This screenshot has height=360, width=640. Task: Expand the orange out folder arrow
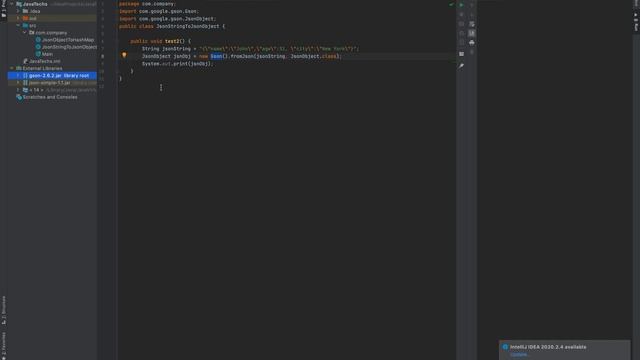click(18, 18)
